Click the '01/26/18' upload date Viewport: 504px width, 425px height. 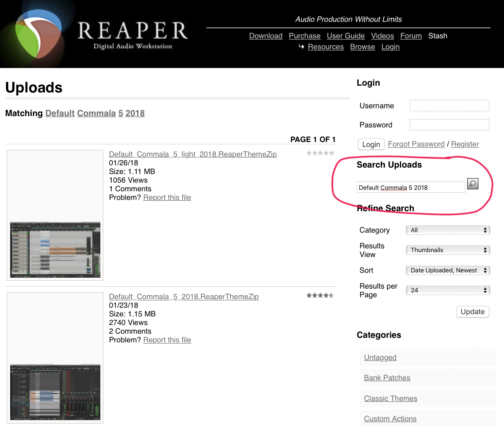point(124,163)
